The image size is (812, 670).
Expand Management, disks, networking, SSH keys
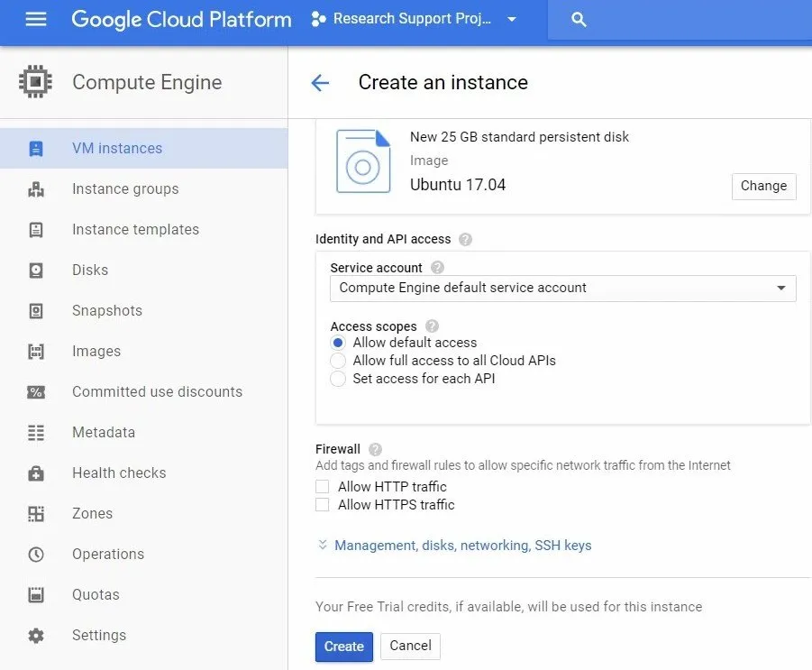coord(462,546)
